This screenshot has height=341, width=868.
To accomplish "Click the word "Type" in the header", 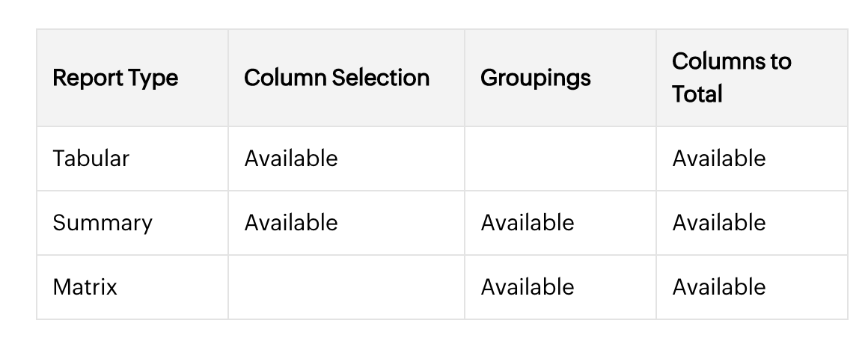I will [153, 78].
